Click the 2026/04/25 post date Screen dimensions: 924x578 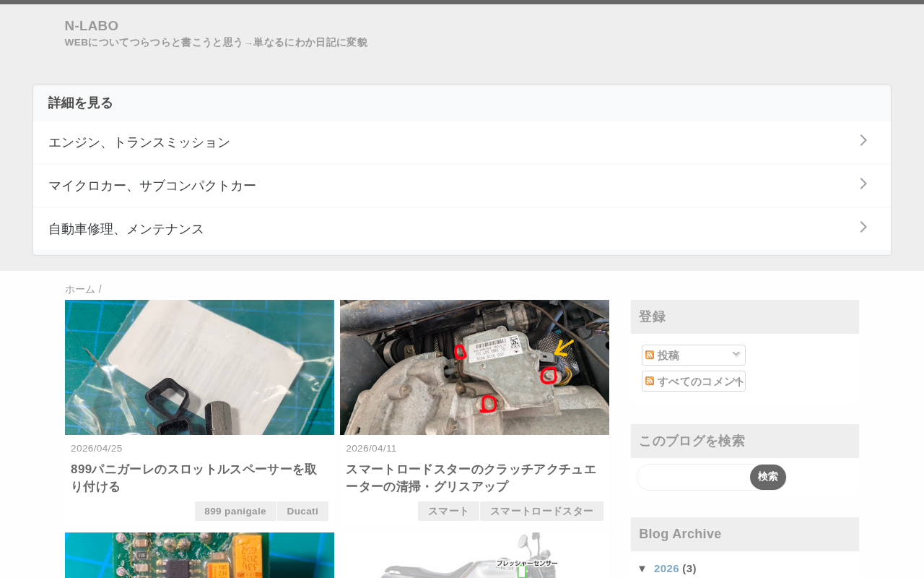click(x=97, y=448)
